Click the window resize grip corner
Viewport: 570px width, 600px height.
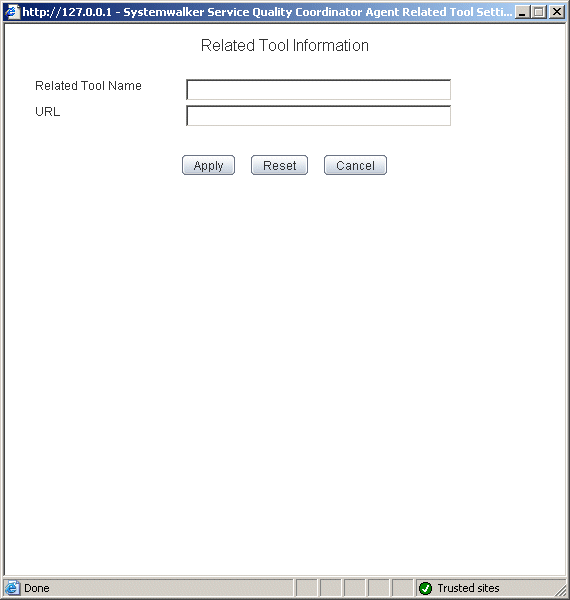pos(561,590)
